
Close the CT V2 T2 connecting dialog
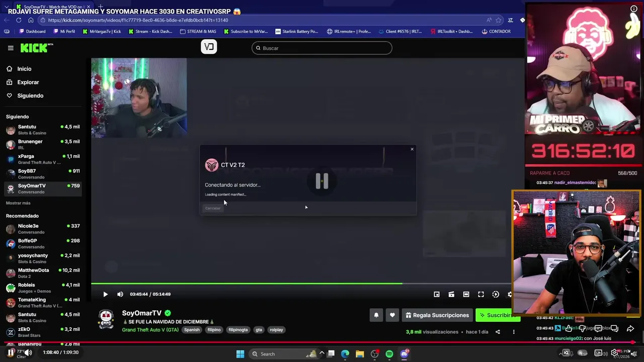pyautogui.click(x=412, y=149)
